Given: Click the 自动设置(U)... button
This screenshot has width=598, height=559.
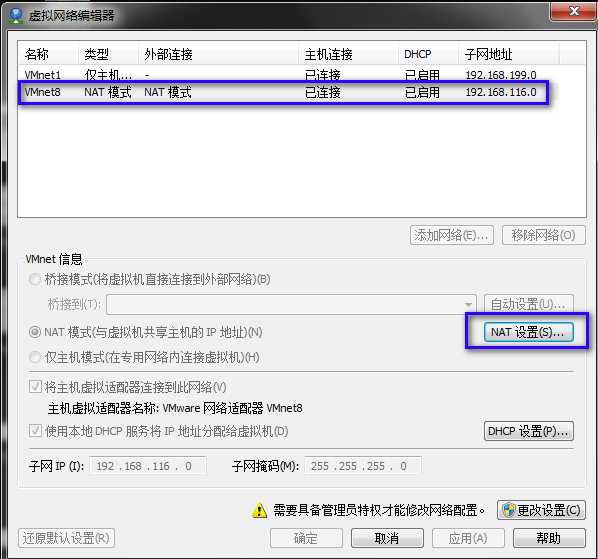Looking at the screenshot, I should tap(529, 304).
